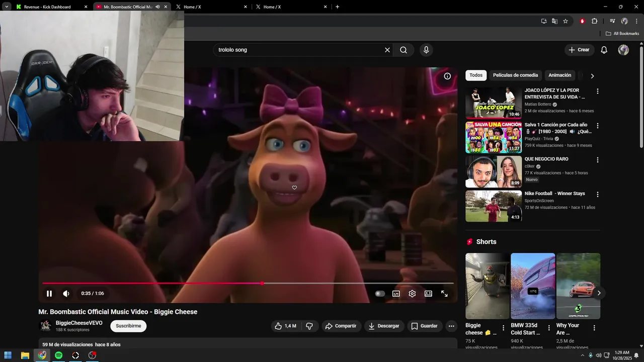Viewport: 644px width, 362px height.
Task: Select Películas de comedia chip
Action: [x=515, y=75]
